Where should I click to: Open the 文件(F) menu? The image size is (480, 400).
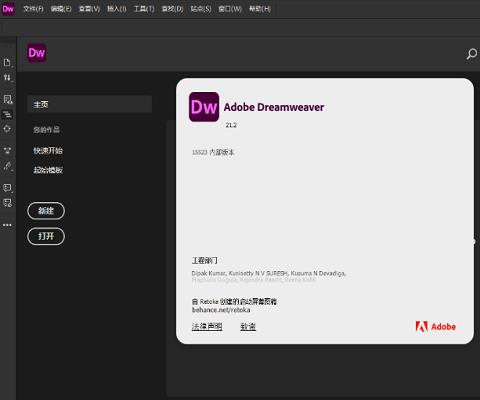coord(33,9)
